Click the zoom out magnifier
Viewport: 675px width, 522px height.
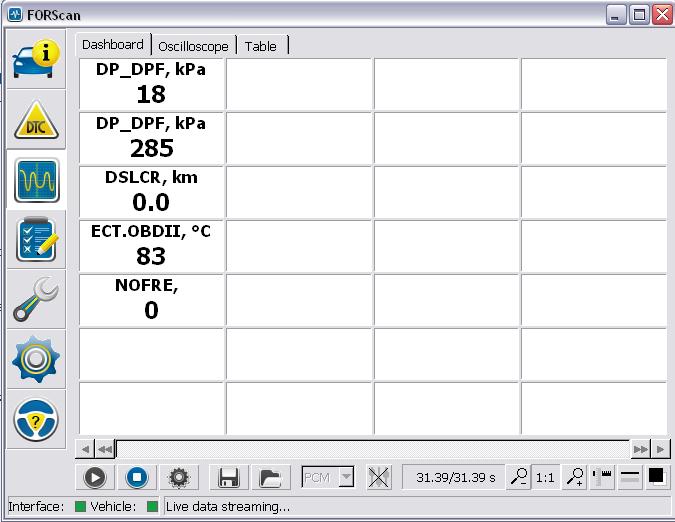(518, 478)
